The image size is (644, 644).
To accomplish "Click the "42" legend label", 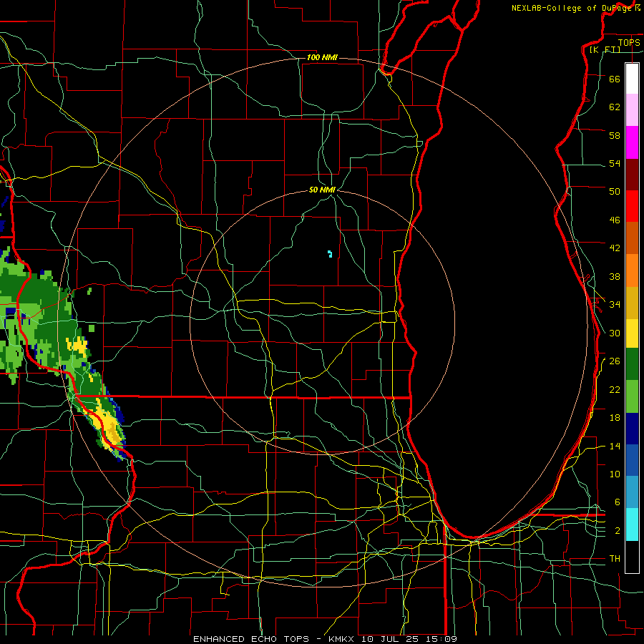I will tap(615, 248).
